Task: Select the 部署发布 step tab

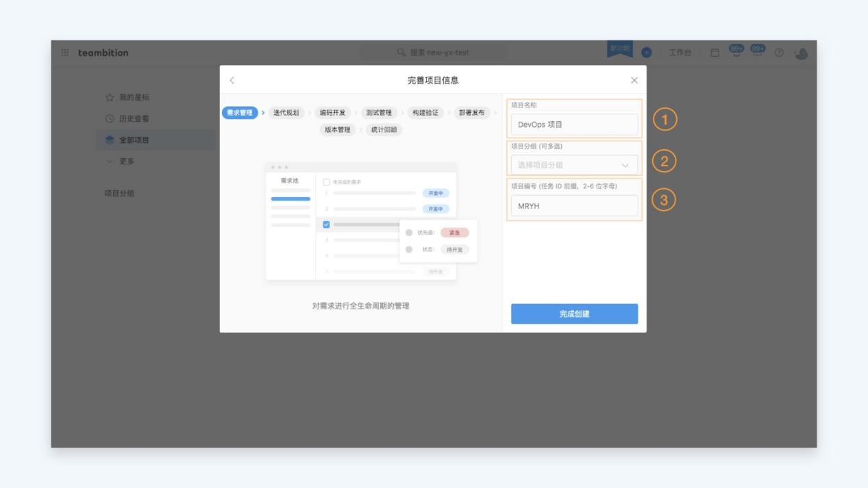Action: [x=471, y=113]
